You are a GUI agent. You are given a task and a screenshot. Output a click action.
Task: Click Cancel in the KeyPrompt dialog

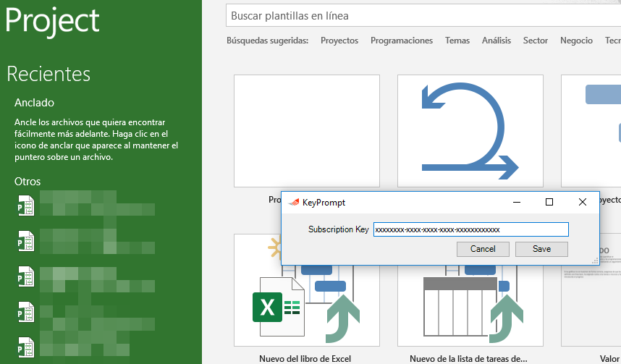(483, 249)
